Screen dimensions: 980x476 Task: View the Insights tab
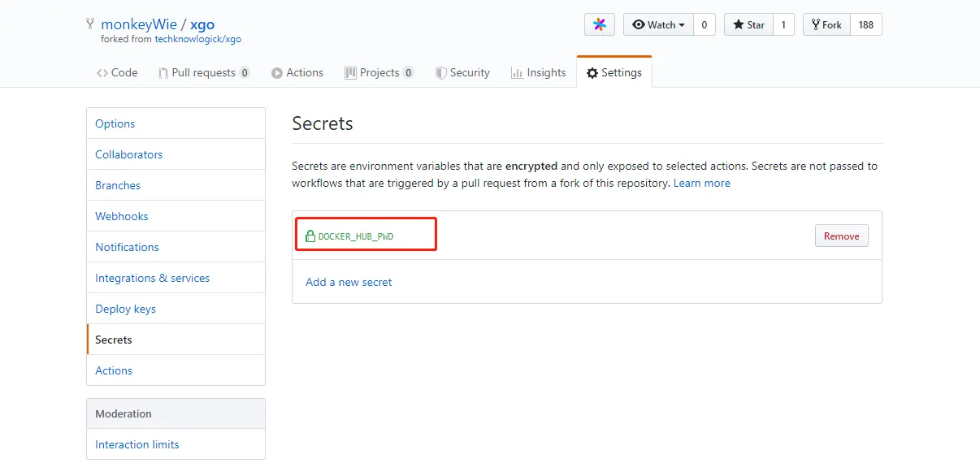[538, 72]
